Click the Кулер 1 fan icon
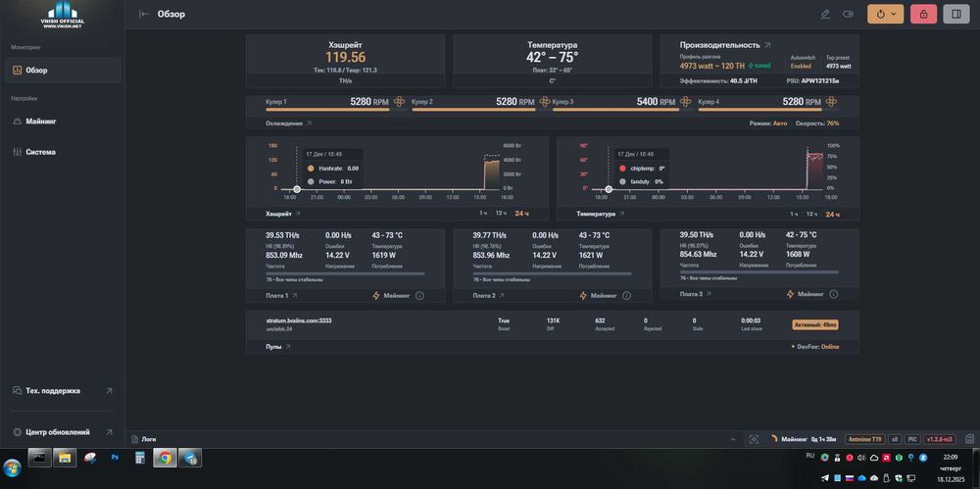980x489 pixels. click(x=399, y=101)
